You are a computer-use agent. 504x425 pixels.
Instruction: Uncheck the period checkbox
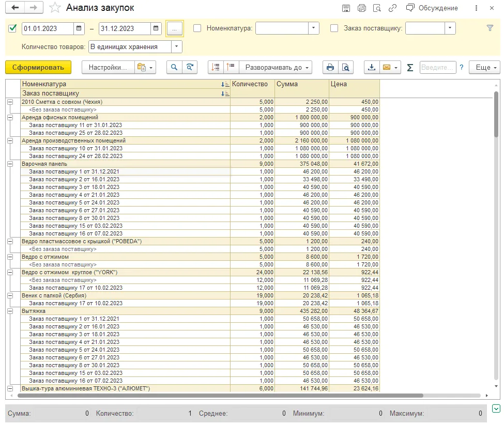[12, 28]
